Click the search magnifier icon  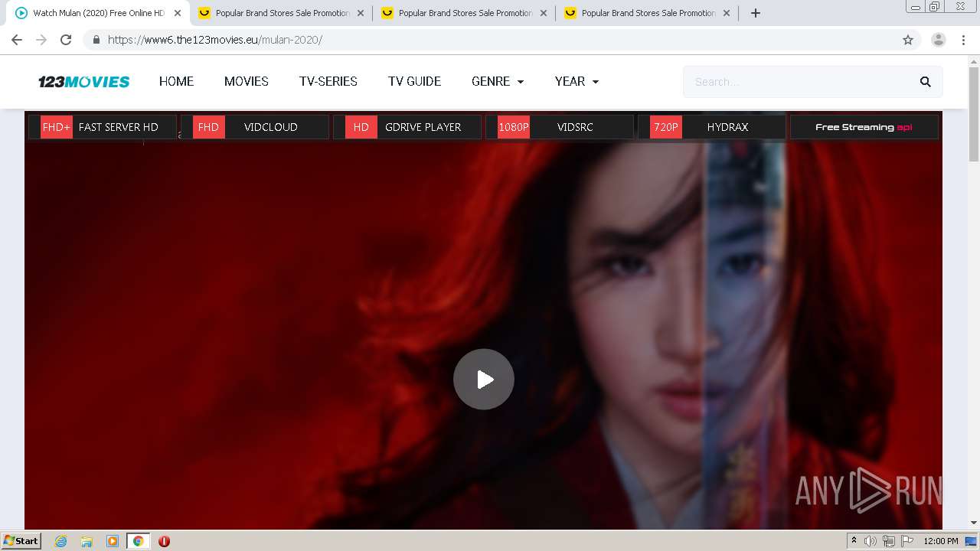point(925,82)
